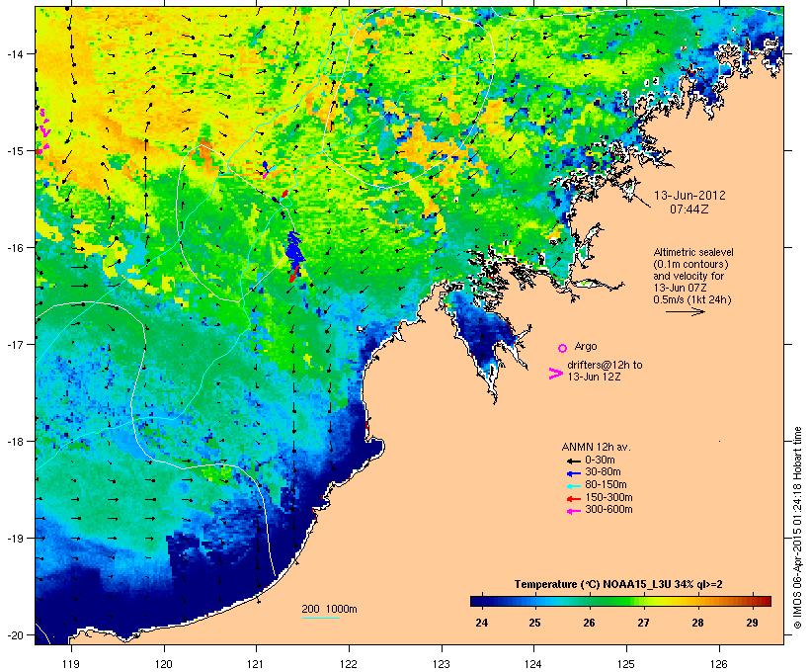Click the latitude axis label -17

15,344
